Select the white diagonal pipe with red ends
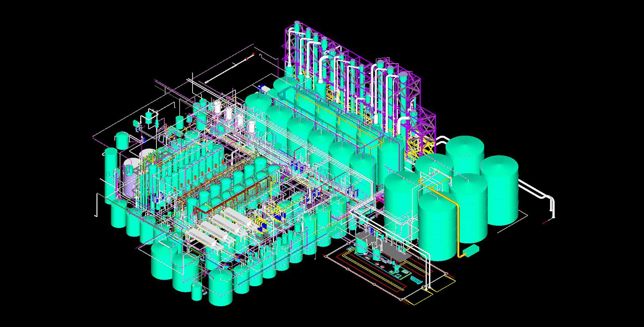Screen dimensions: 644x327 point(229,68)
